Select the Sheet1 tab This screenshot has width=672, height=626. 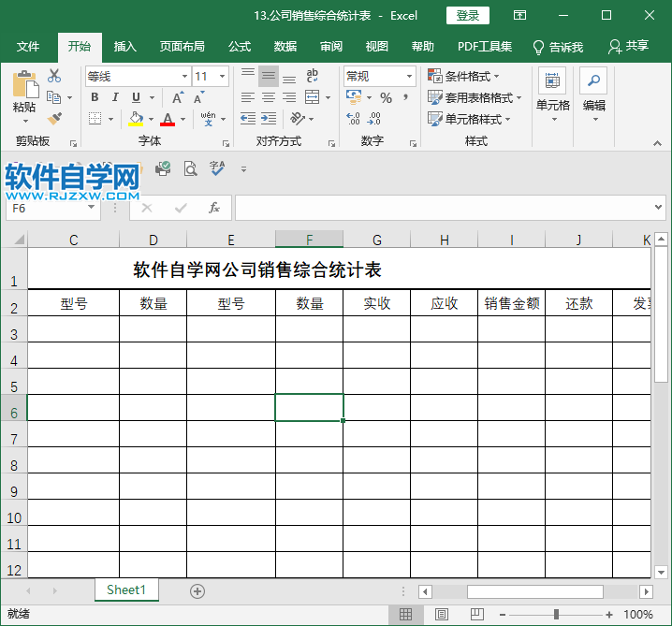click(126, 590)
